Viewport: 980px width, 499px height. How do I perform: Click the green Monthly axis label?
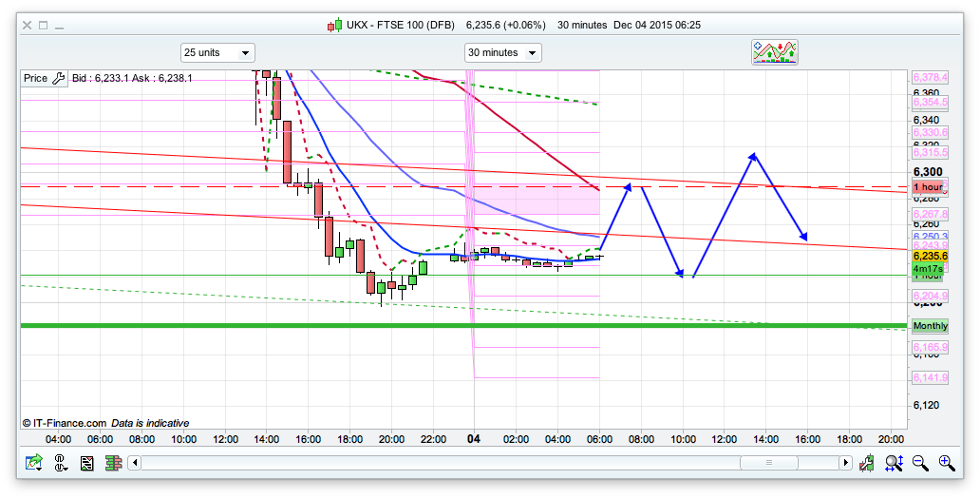930,326
